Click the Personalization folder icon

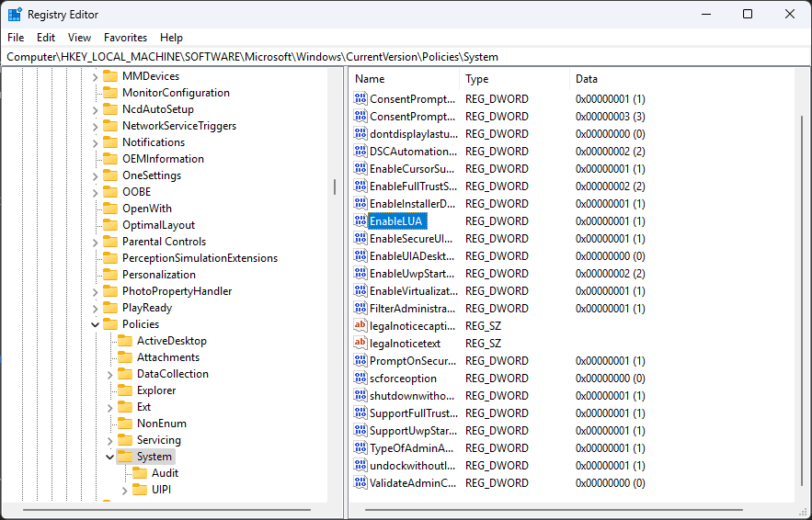click(x=110, y=274)
